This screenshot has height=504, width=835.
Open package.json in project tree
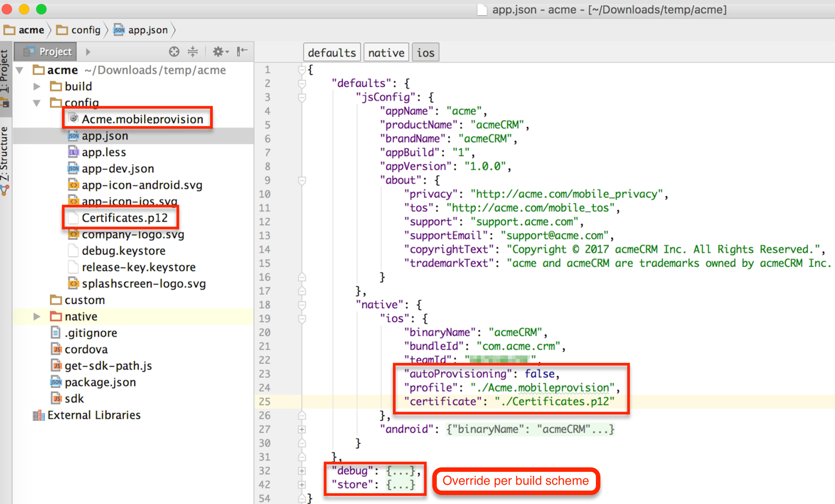[x=100, y=382]
